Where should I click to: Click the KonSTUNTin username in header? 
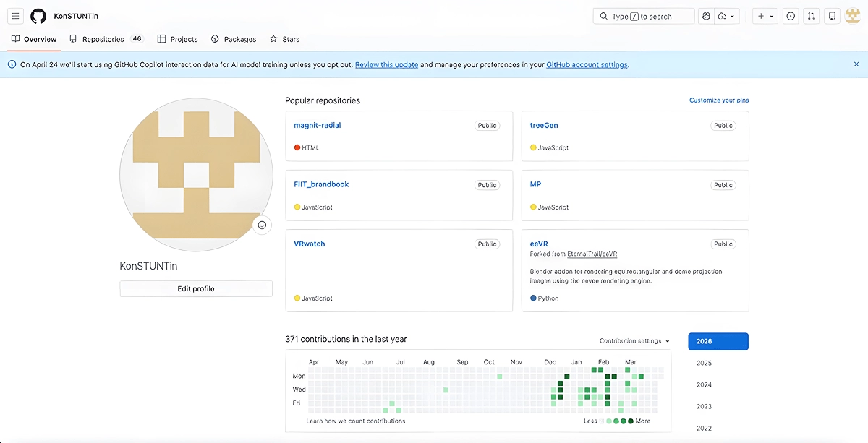point(77,16)
